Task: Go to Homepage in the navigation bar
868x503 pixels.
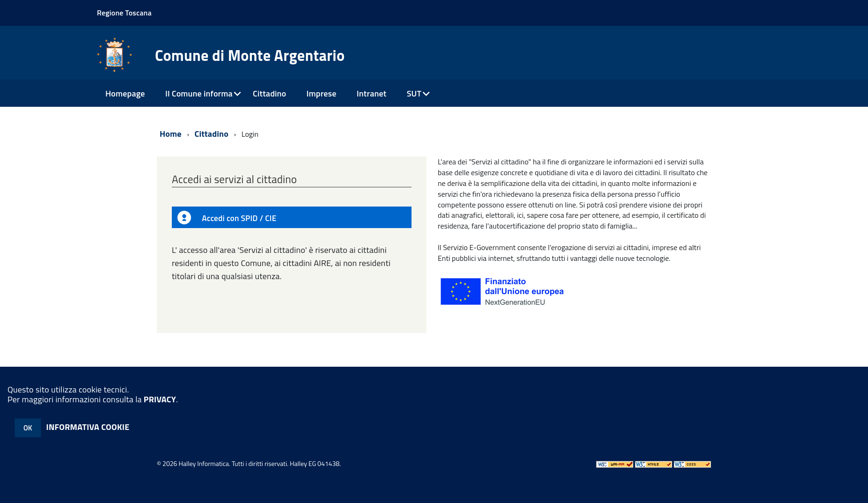Action: (125, 94)
